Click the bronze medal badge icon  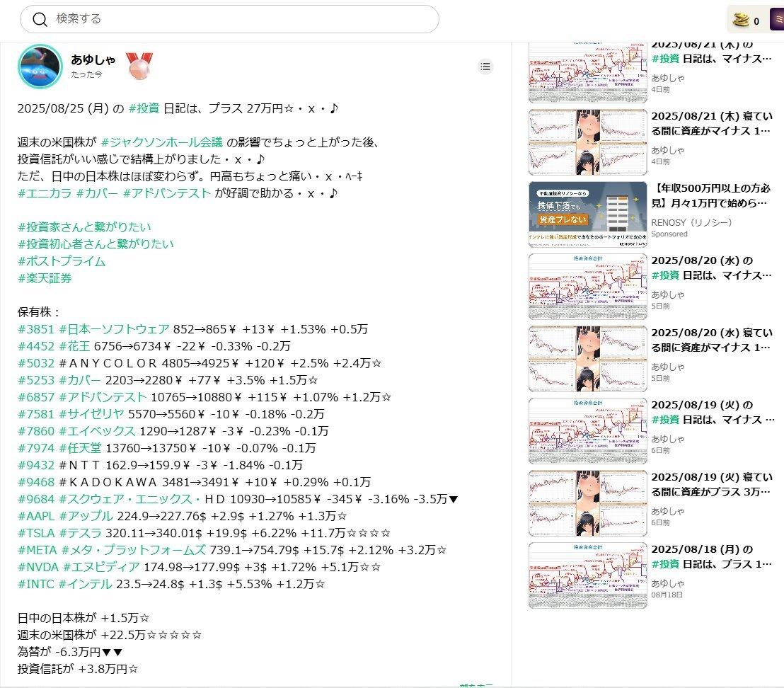coord(139,66)
